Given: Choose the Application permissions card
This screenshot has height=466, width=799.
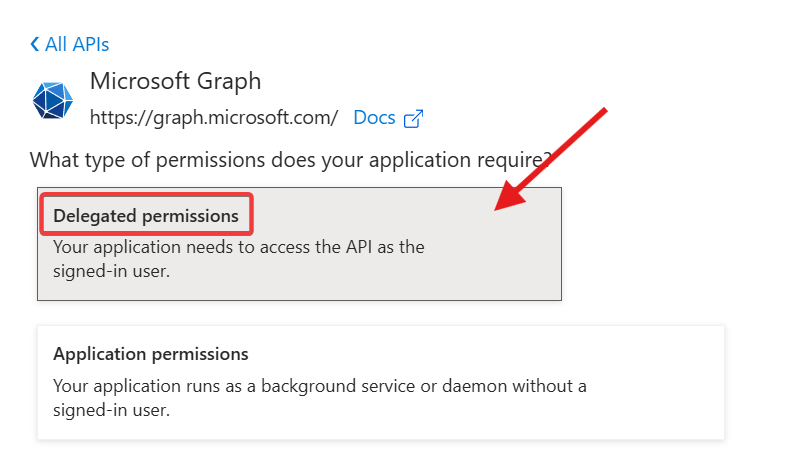Looking at the screenshot, I should point(381,382).
